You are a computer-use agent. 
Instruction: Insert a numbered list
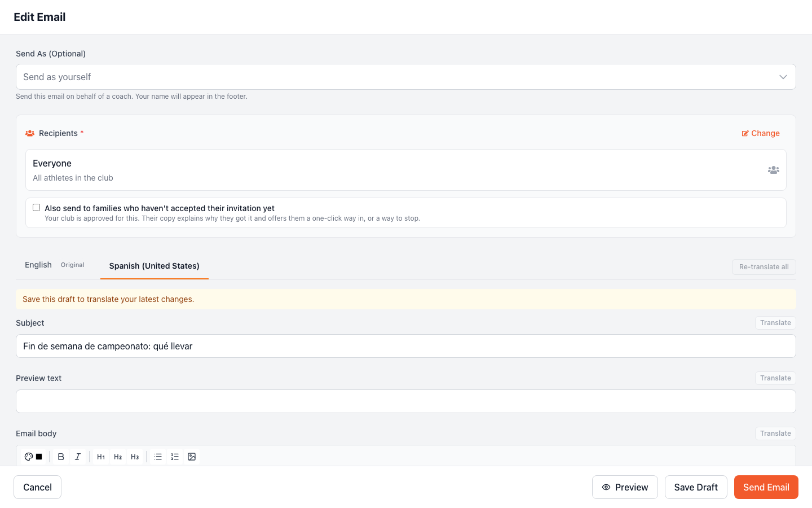175,457
